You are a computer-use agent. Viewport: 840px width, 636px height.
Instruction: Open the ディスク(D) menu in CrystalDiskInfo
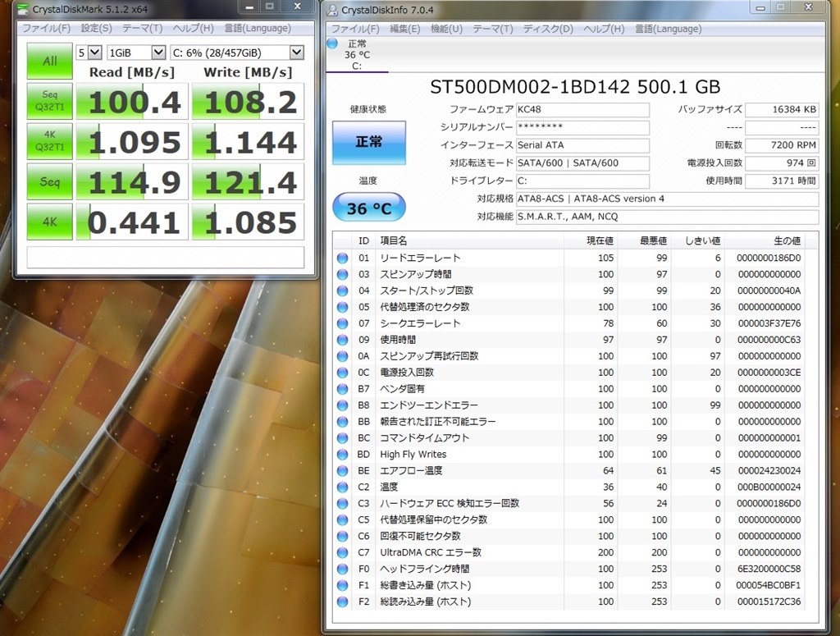tap(550, 28)
